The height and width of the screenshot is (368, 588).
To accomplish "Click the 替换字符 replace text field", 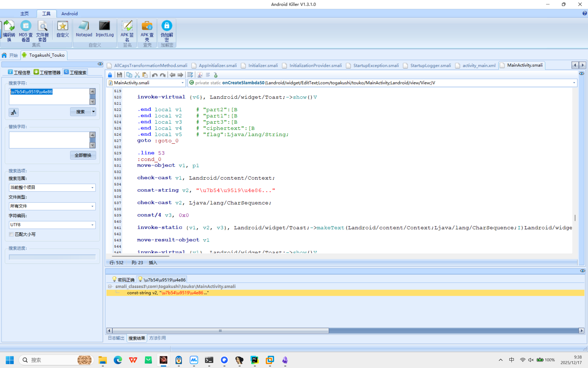I will (x=50, y=140).
